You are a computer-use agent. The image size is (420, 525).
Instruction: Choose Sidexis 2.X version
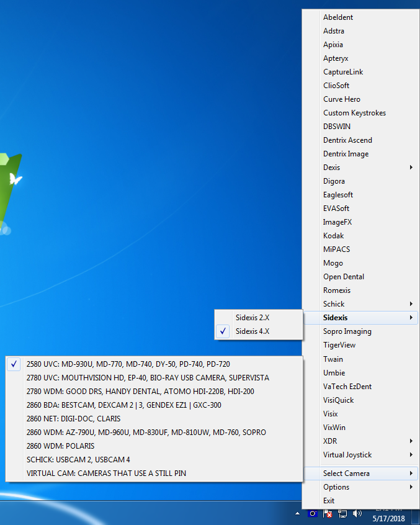(259, 317)
